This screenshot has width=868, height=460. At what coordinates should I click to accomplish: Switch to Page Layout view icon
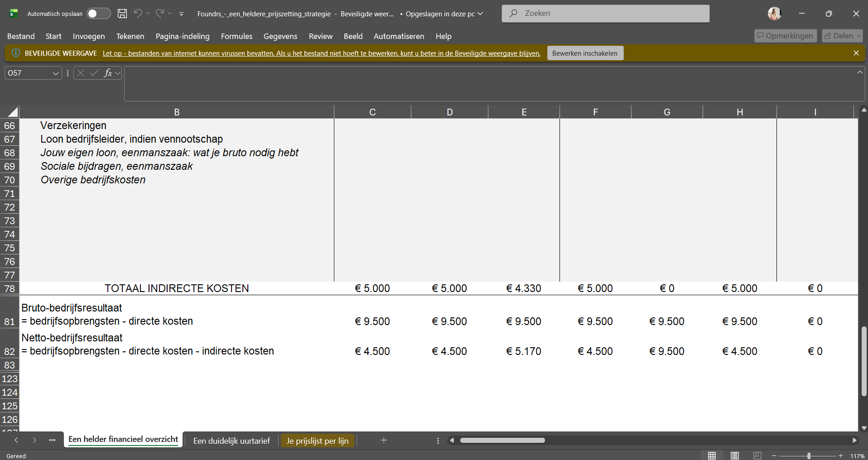pyautogui.click(x=735, y=455)
